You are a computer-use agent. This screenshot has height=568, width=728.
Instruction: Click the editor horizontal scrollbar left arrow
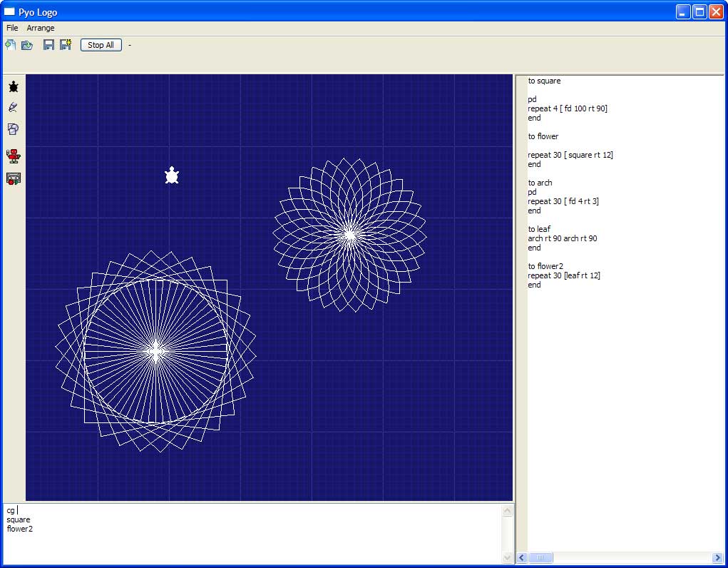[x=522, y=557]
